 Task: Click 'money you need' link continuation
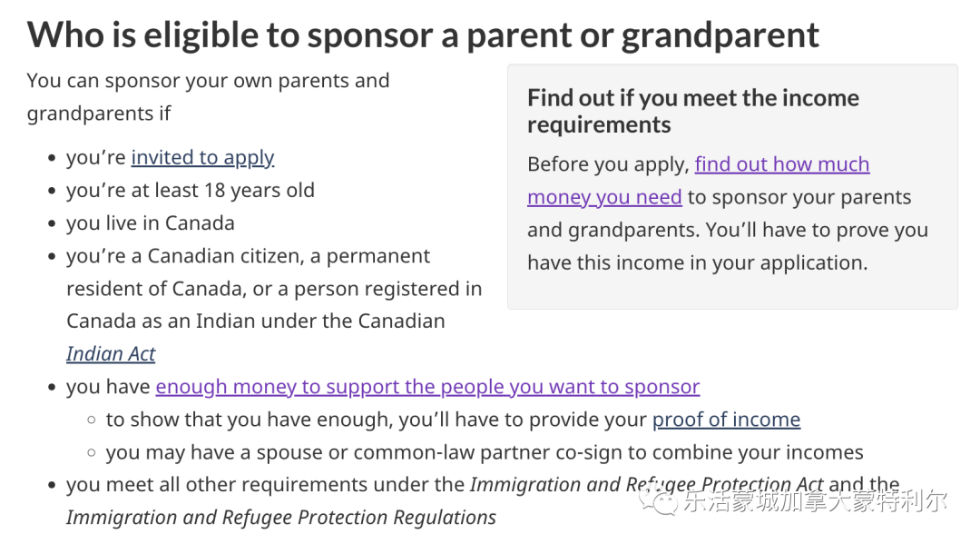tap(604, 198)
